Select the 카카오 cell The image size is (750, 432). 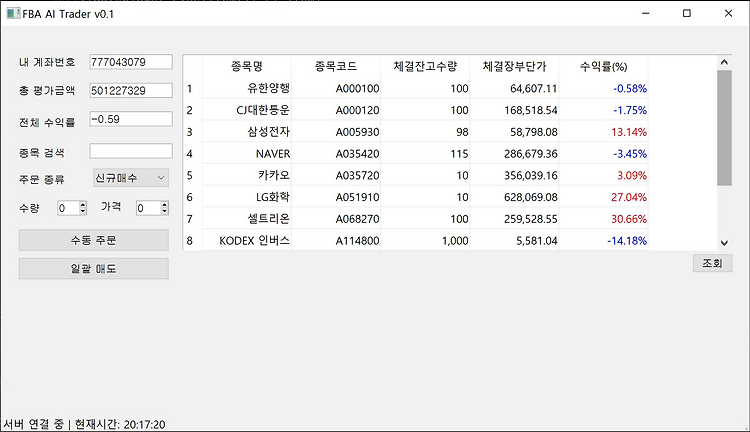(x=247, y=176)
